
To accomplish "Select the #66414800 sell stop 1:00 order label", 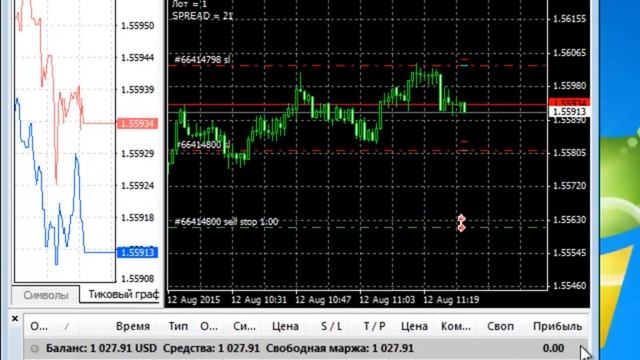I will (x=226, y=222).
